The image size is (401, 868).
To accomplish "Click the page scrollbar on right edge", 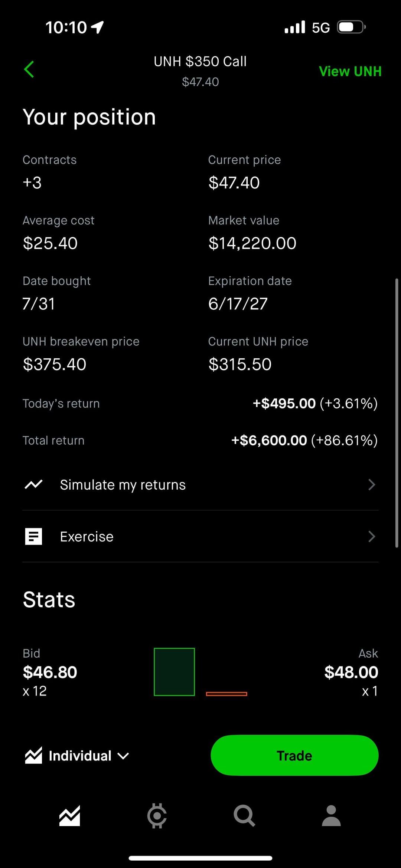I will point(397,413).
